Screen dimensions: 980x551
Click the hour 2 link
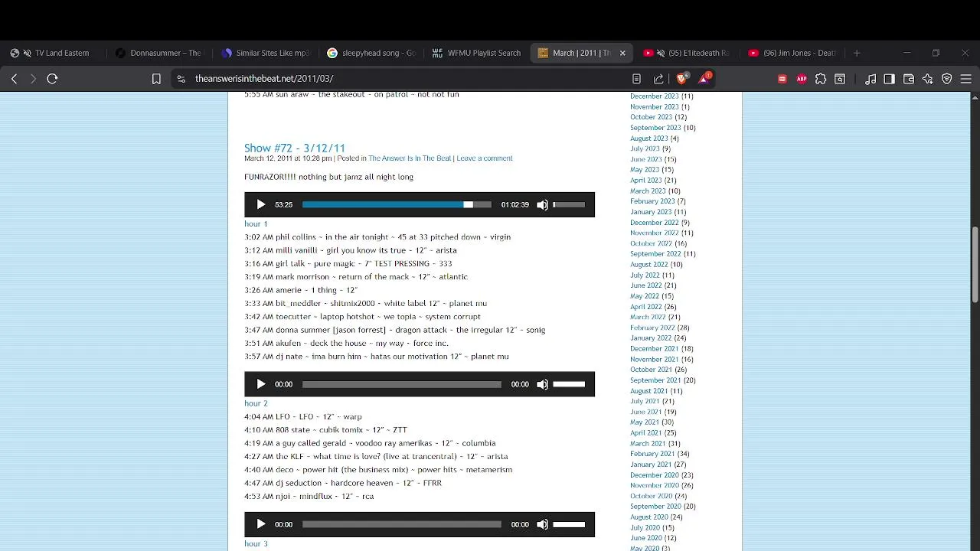[x=256, y=403]
